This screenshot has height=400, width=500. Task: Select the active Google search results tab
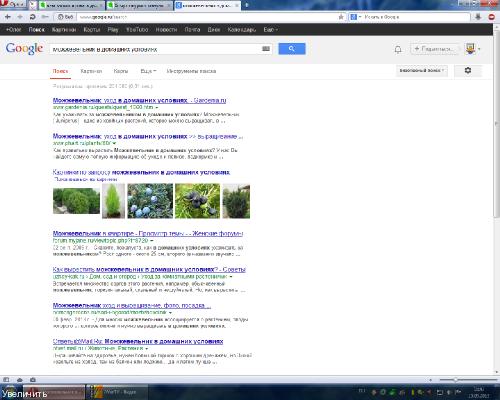click(x=207, y=5)
